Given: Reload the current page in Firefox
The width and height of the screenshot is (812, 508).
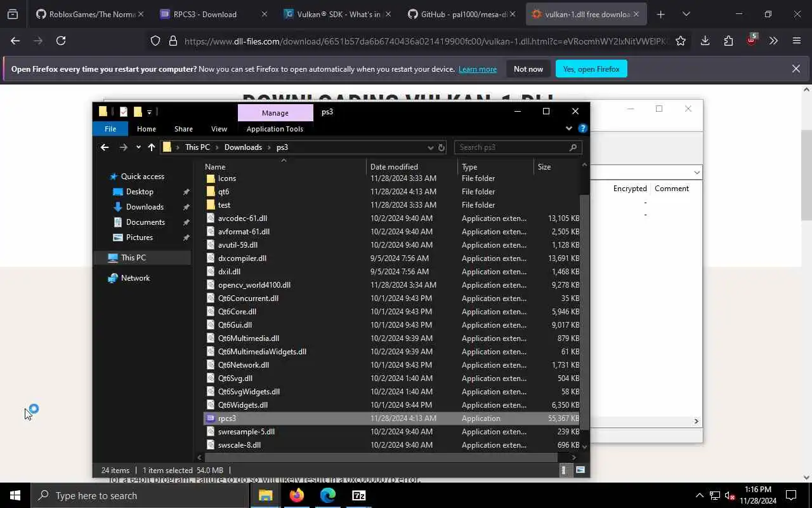Looking at the screenshot, I should [x=61, y=41].
